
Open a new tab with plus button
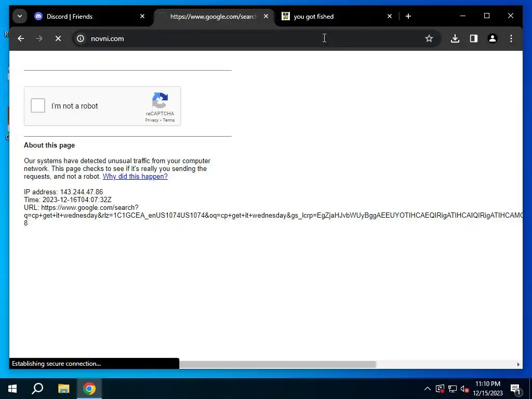(x=408, y=16)
